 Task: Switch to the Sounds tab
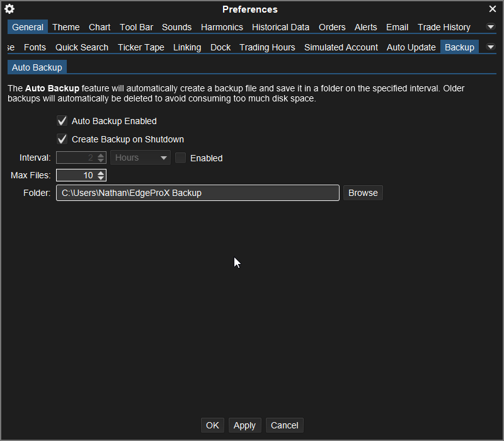(x=176, y=27)
